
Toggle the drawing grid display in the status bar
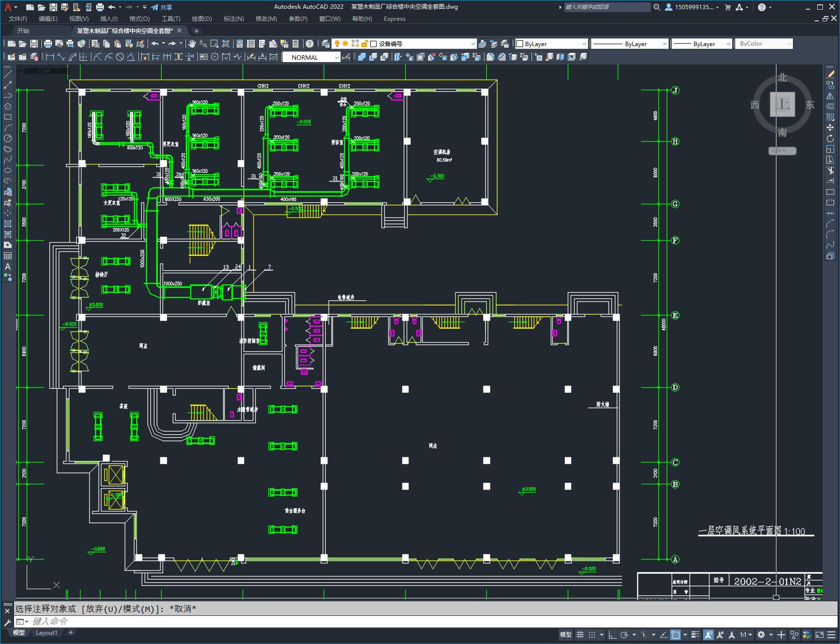pos(580,634)
